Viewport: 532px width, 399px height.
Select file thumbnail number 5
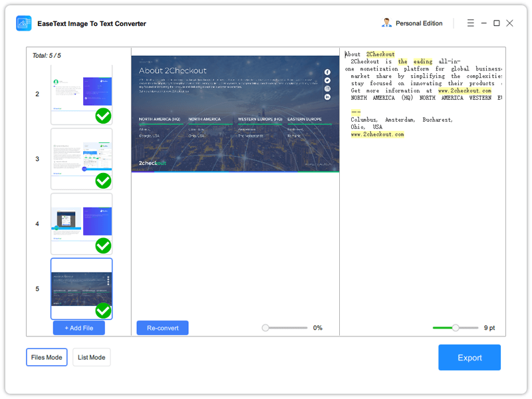pyautogui.click(x=81, y=289)
